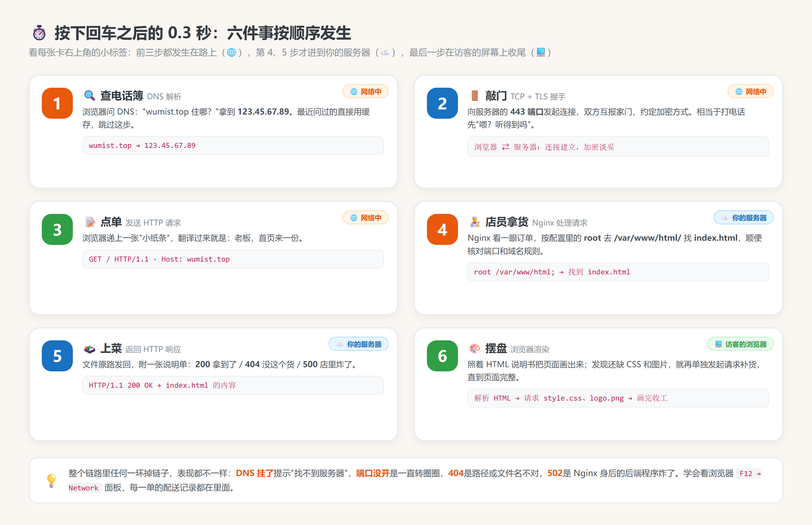Click the paint palette icon next to 摆盘
The width and height of the screenshot is (812, 525).
coord(475,349)
